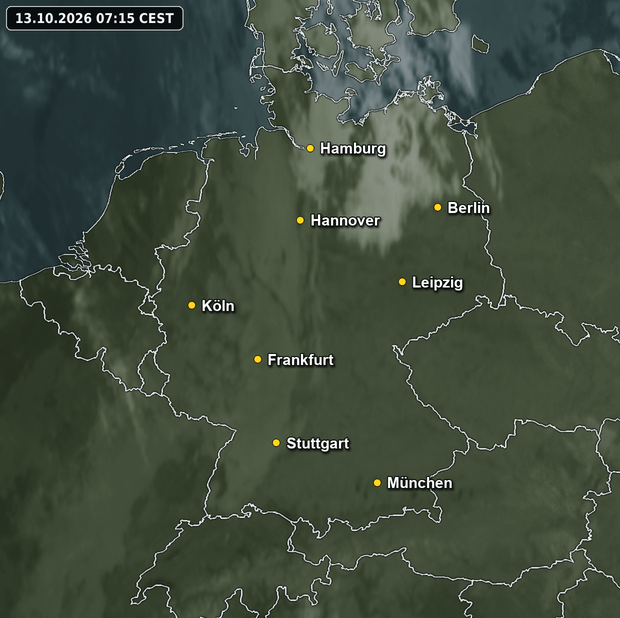The height and width of the screenshot is (618, 620).
Task: Click the Berlin city marker dot
Action: 437,207
